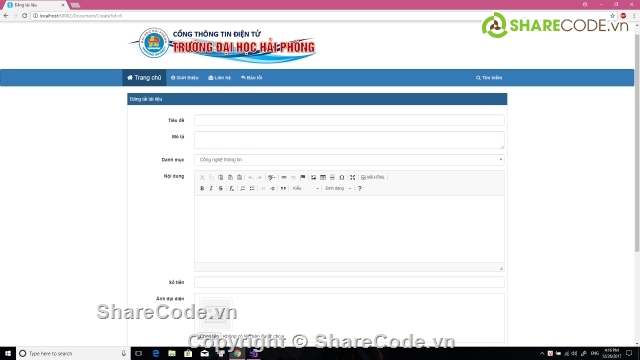
Task: Insert special character Omega icon
Action: 342,177
